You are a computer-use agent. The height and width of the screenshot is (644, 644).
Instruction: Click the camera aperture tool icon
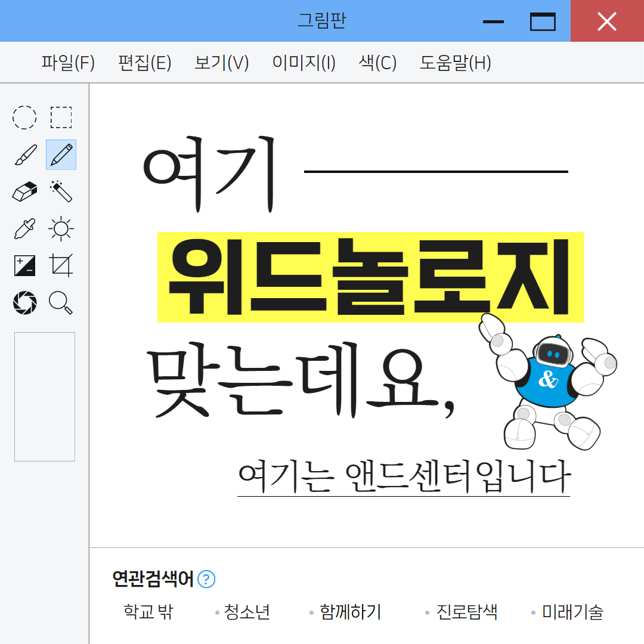pos(24,303)
